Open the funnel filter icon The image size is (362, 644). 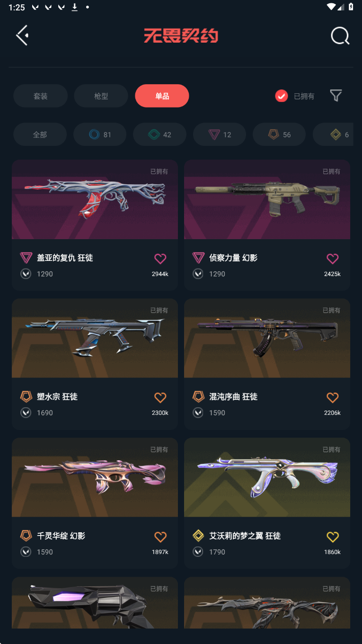[x=336, y=96]
